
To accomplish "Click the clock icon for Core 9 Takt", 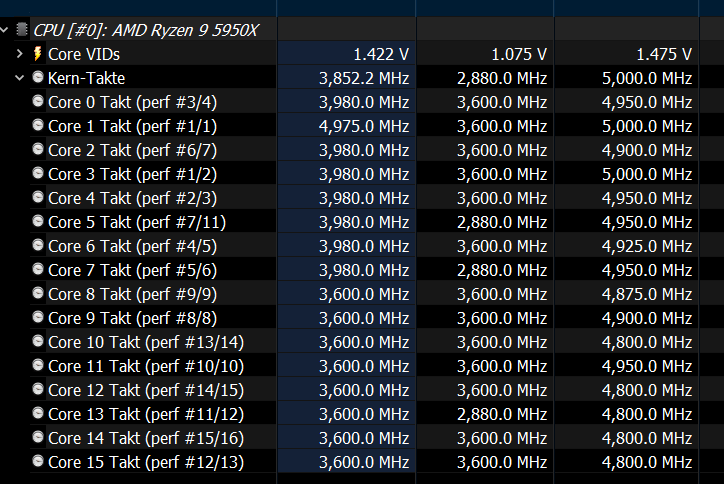I will pyautogui.click(x=37, y=317).
